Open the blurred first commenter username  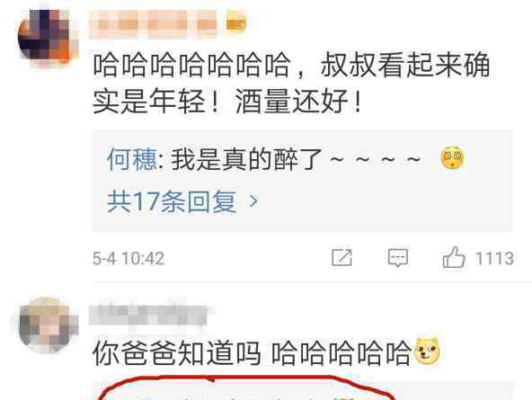click(x=154, y=23)
